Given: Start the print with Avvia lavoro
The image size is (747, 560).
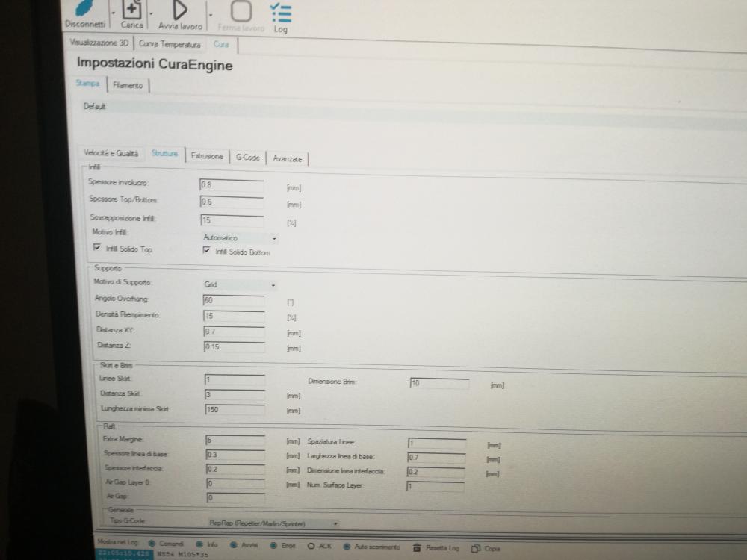Looking at the screenshot, I should (180, 10).
